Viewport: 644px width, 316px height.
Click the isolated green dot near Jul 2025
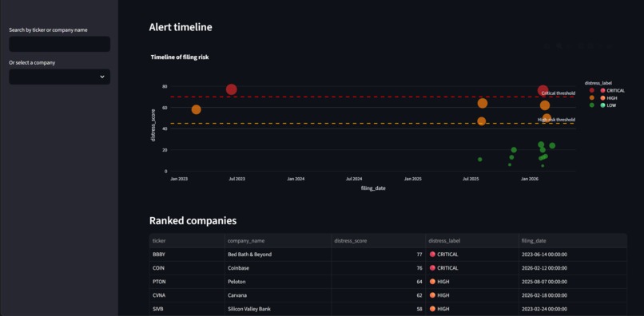pyautogui.click(x=479, y=160)
